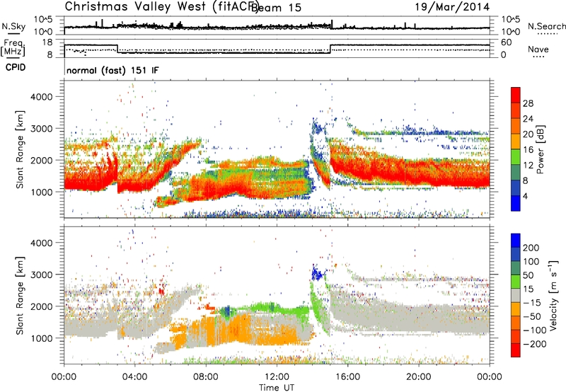Click the '-15' velocity scale value
Viewport: 566px width, 392px height.
click(532, 302)
